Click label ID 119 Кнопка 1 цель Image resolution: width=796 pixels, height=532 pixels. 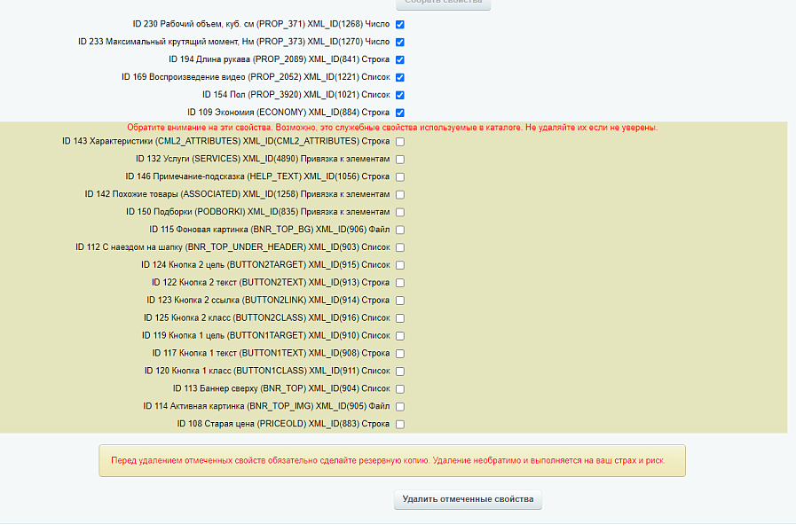tap(266, 335)
